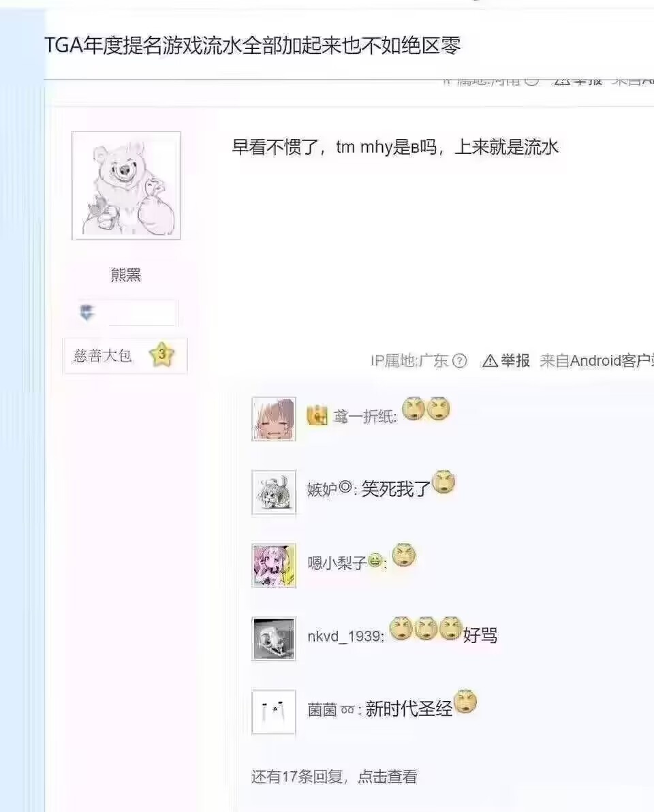Visit the profile of user nkvd_1939

coord(345,636)
